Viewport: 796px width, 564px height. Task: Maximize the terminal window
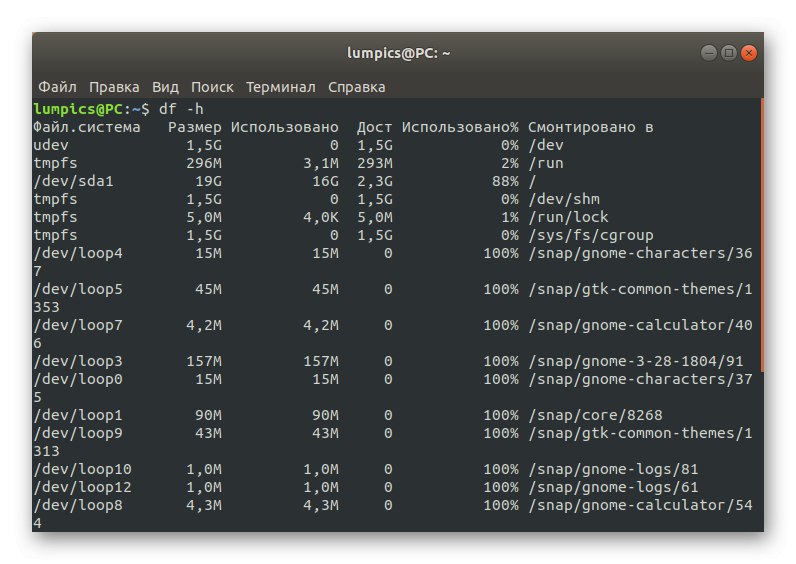point(729,52)
